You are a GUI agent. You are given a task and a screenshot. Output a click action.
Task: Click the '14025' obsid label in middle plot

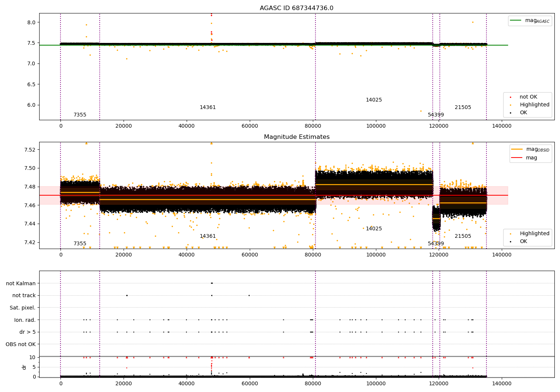[x=374, y=229]
